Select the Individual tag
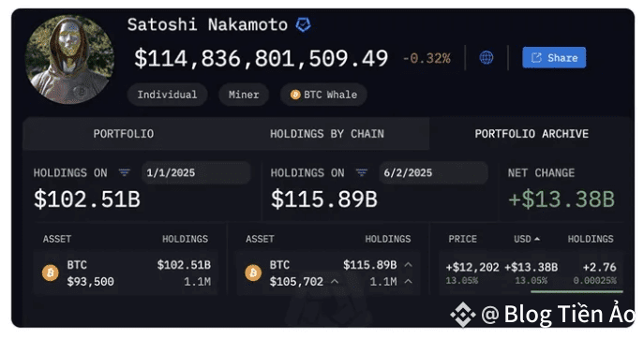 pos(167,95)
